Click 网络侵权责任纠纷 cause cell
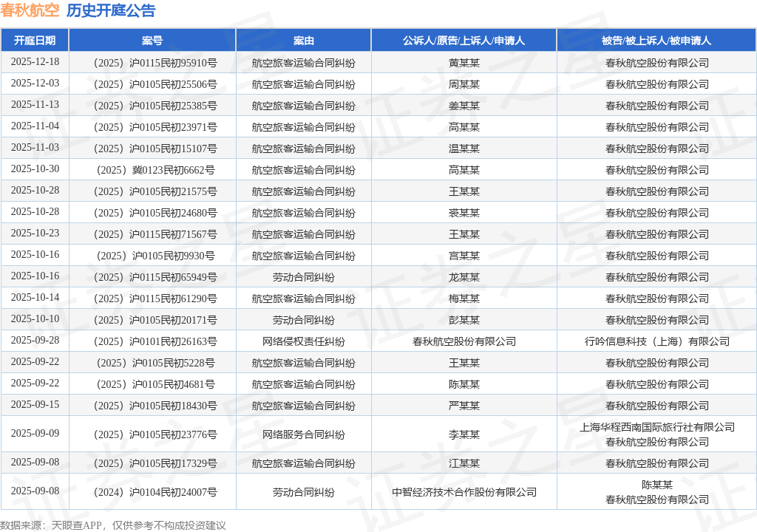 303,341
